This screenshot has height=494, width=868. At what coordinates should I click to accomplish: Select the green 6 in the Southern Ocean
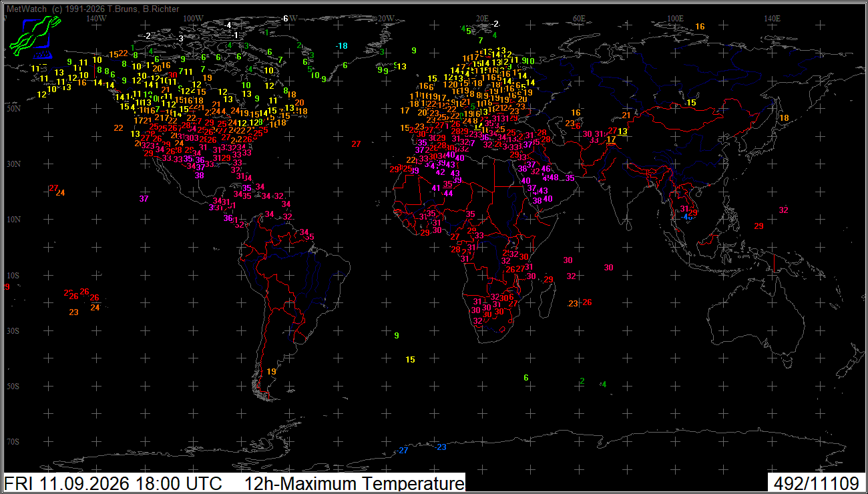[526, 378]
